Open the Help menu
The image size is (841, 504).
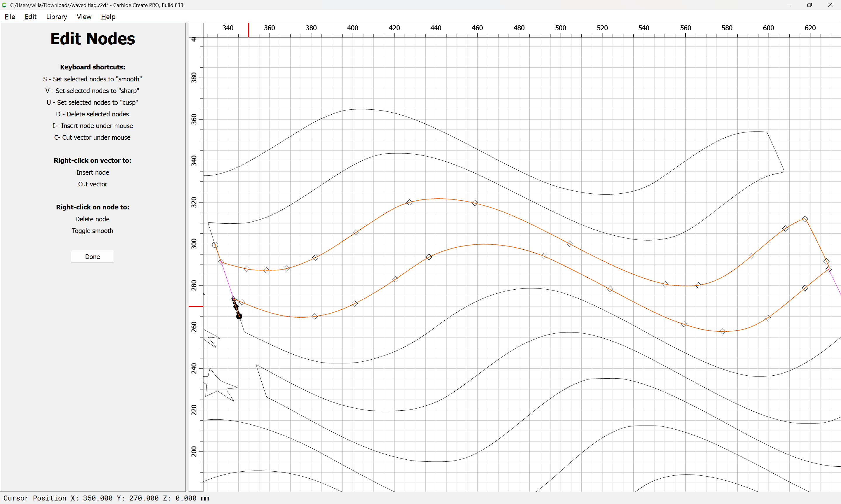click(x=108, y=17)
